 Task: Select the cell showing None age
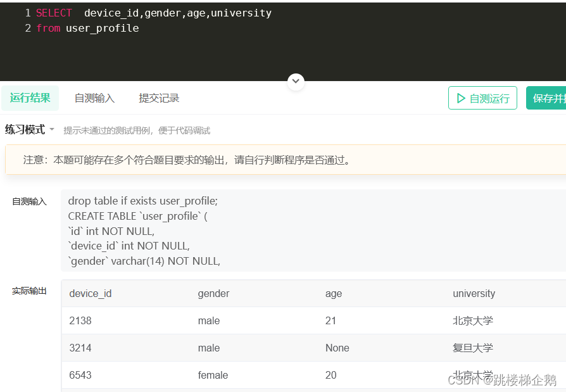click(x=337, y=348)
